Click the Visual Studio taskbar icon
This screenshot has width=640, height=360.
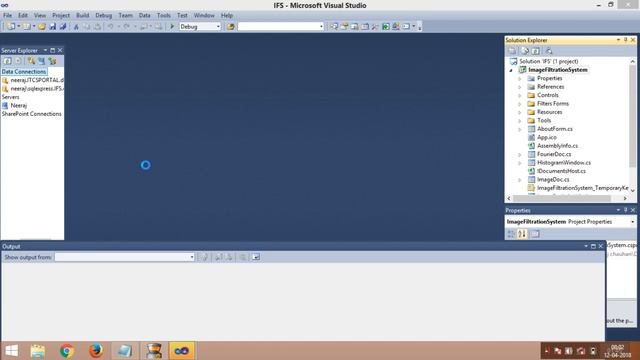(182, 351)
